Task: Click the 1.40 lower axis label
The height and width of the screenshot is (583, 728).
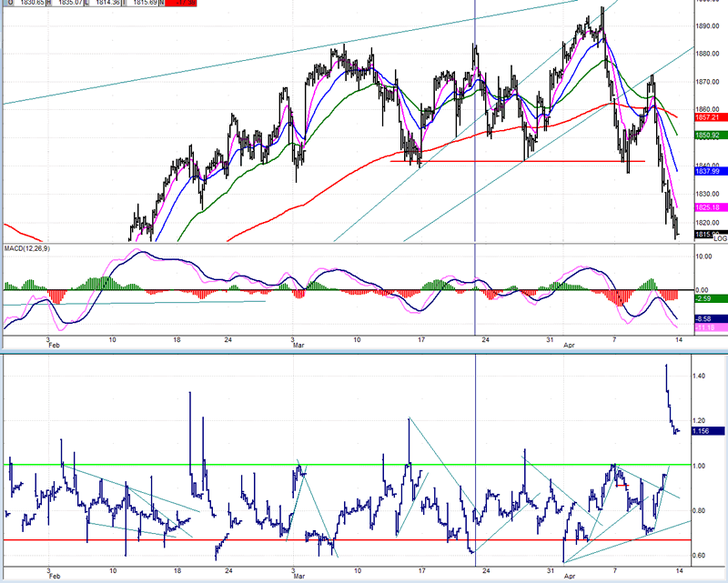Action: tap(699, 376)
